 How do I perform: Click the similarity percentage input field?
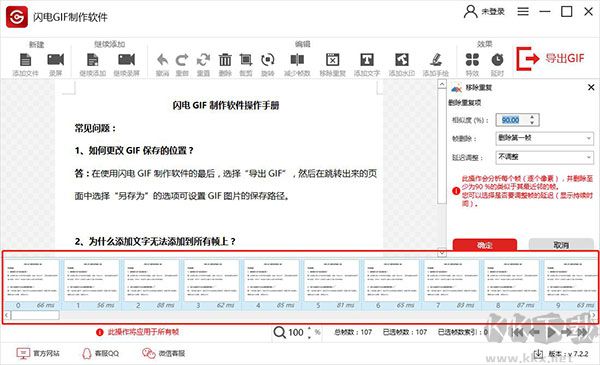(x=512, y=120)
